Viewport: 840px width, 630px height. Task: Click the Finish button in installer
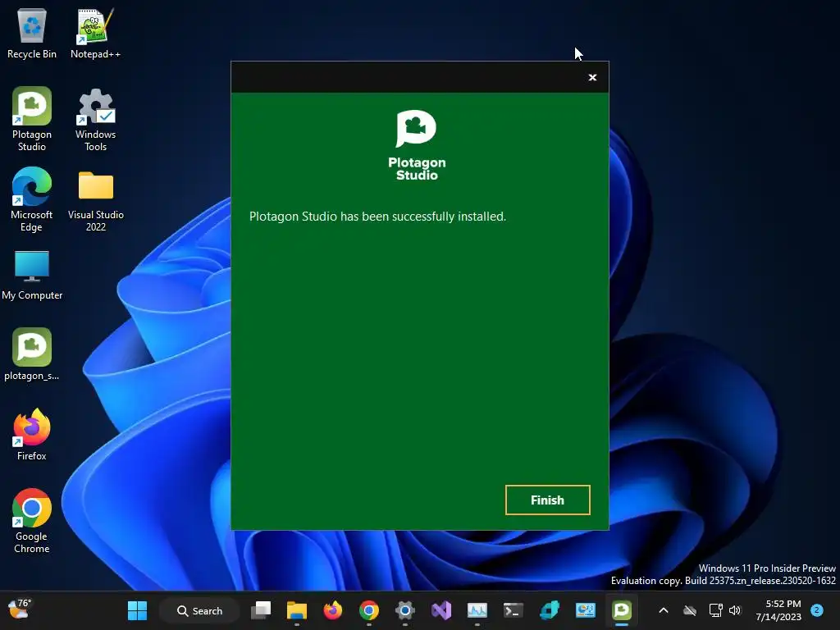click(547, 500)
